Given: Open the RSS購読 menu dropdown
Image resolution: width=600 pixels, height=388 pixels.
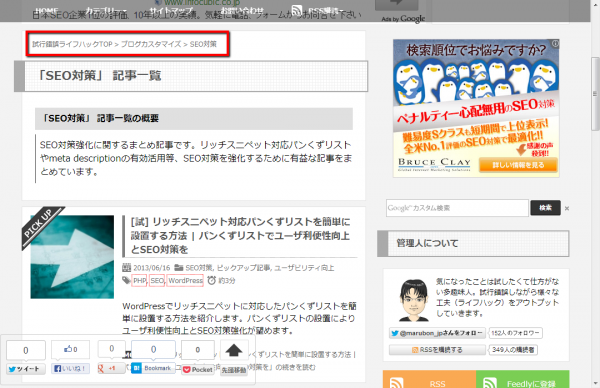Looking at the screenshot, I should click(326, 10).
